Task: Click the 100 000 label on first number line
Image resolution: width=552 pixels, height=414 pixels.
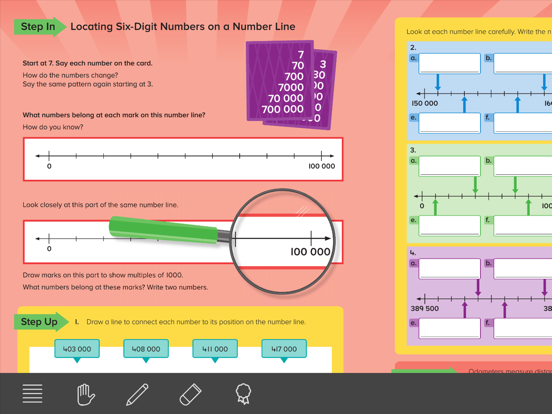Action: click(x=321, y=166)
